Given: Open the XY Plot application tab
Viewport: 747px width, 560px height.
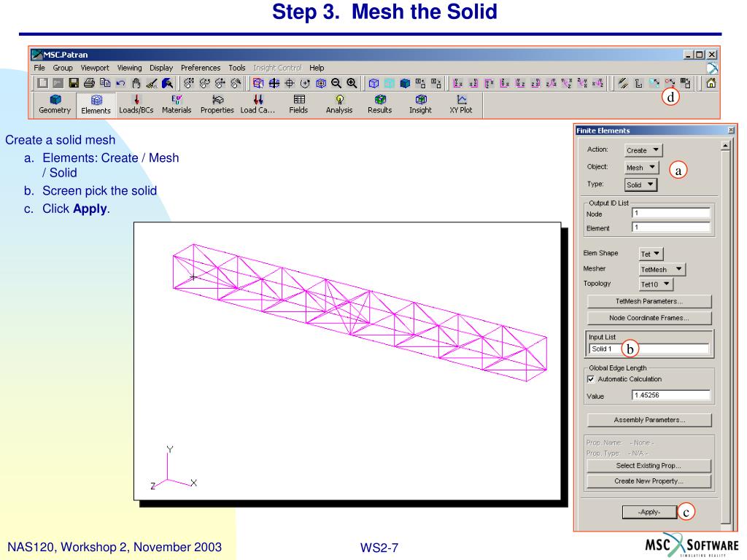Looking at the screenshot, I should [461, 104].
